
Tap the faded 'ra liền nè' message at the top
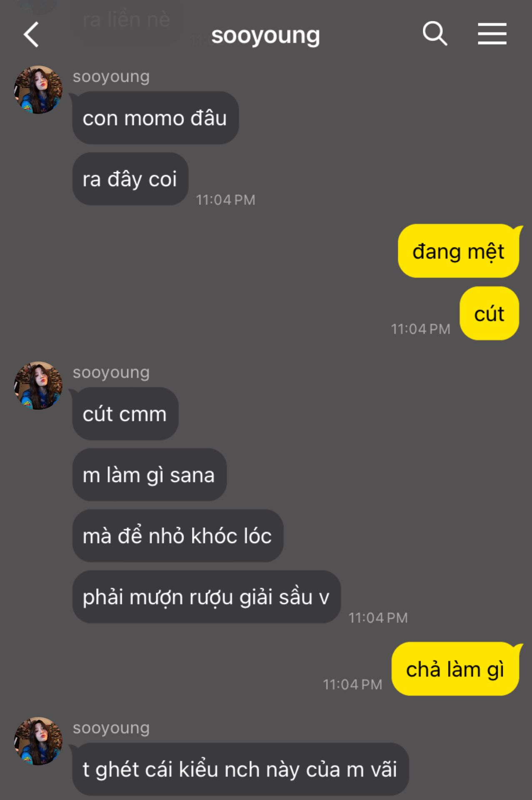click(x=126, y=19)
